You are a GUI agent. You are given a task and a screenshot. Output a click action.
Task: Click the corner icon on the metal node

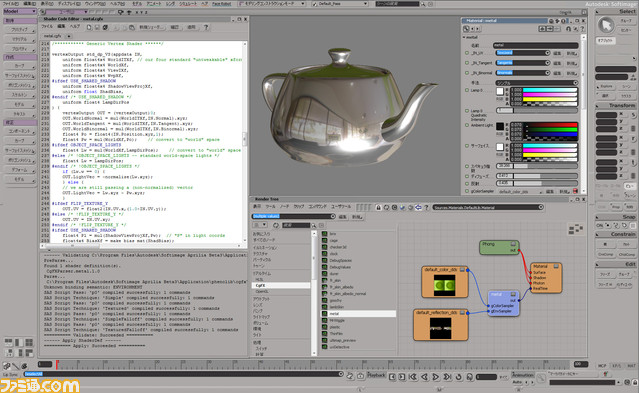tap(513, 294)
